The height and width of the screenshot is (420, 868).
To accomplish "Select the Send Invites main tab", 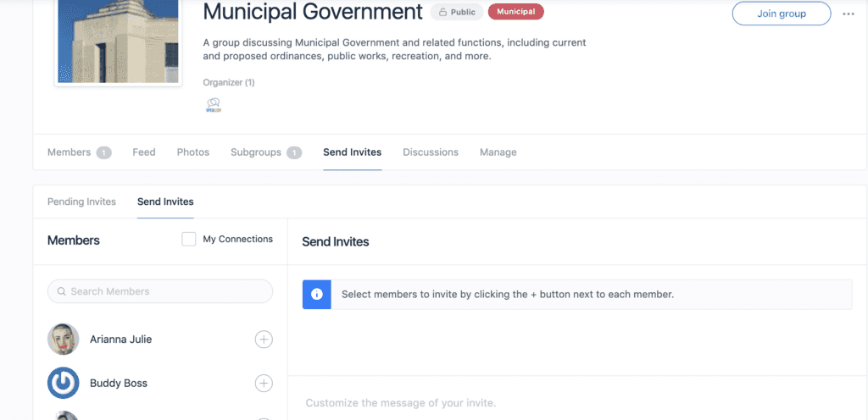I will [x=352, y=152].
